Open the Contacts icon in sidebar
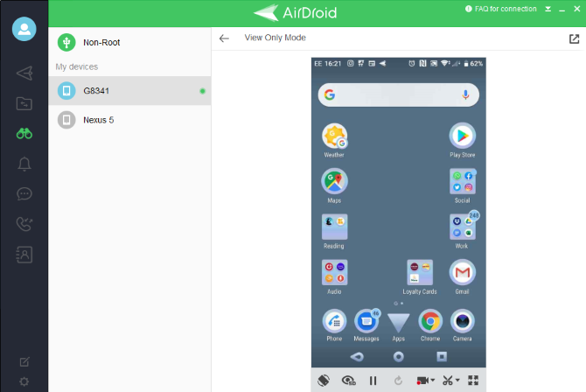 pyautogui.click(x=24, y=255)
